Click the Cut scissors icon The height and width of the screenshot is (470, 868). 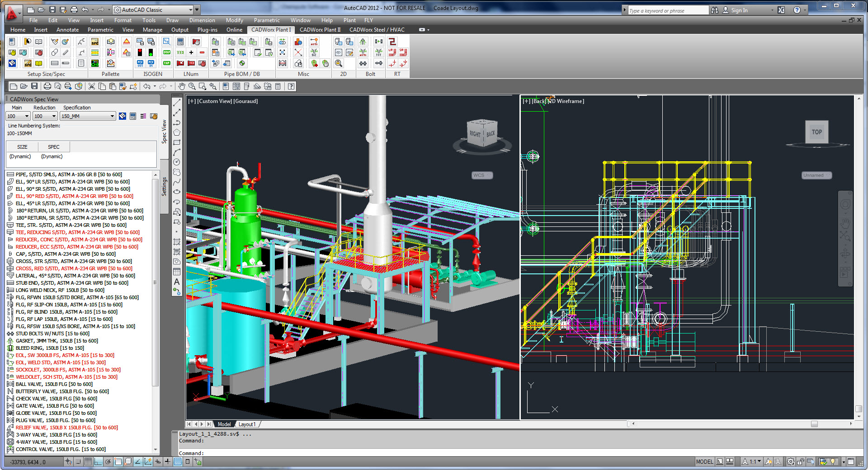point(92,86)
